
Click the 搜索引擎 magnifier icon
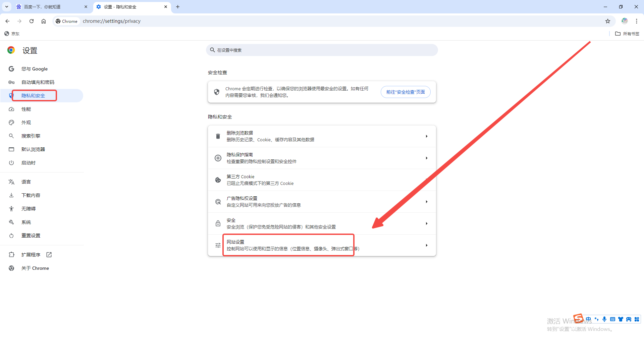click(11, 136)
